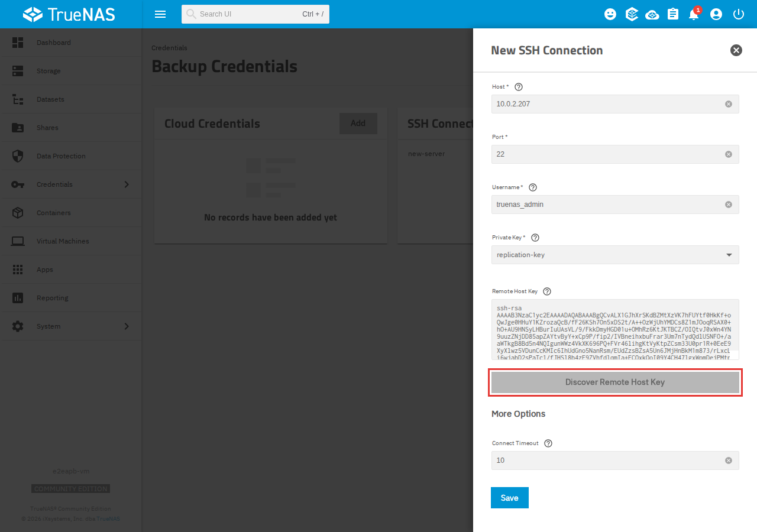Clear the Host field value
Screen dimensions: 757x532
click(x=729, y=104)
